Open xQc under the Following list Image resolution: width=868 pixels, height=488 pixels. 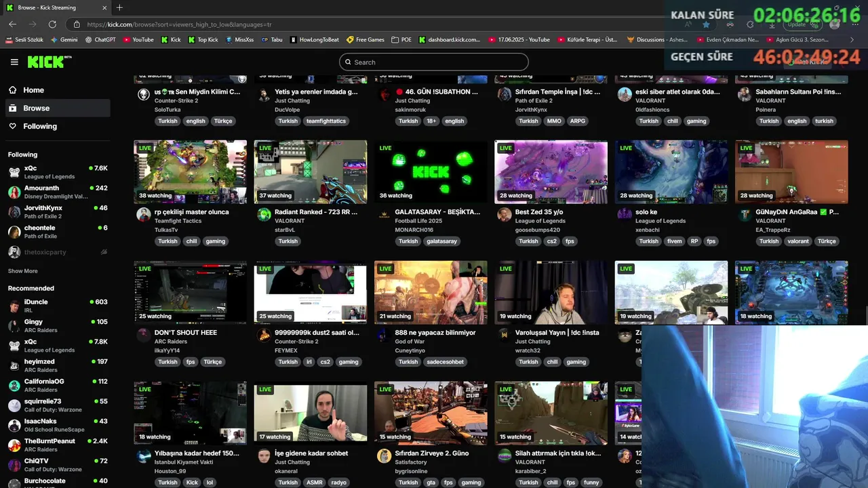tap(58, 172)
